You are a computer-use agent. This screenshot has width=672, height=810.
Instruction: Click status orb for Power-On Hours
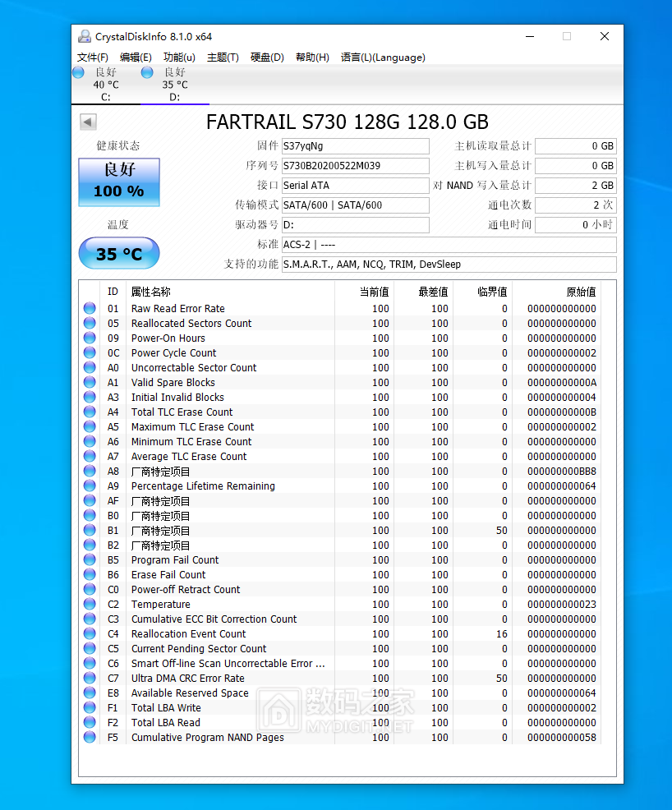[90, 338]
